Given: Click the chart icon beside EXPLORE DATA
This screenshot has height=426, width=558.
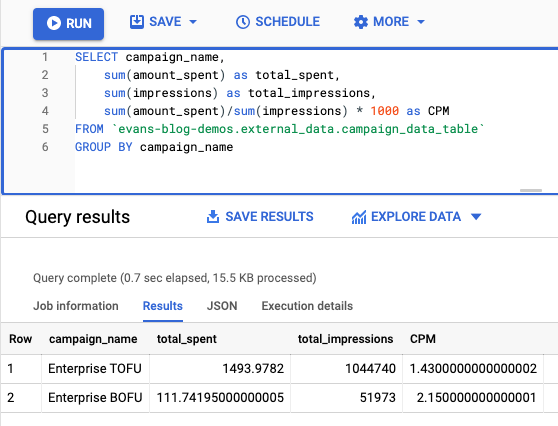Looking at the screenshot, I should 359,217.
